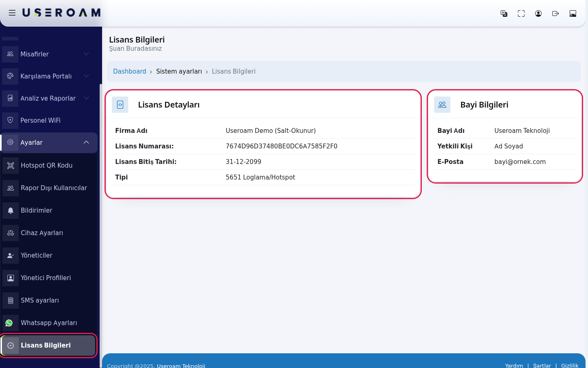Open Rapor Dışı Kullanıcılar menu item
Screen dimensions: 588x368
[49, 188]
